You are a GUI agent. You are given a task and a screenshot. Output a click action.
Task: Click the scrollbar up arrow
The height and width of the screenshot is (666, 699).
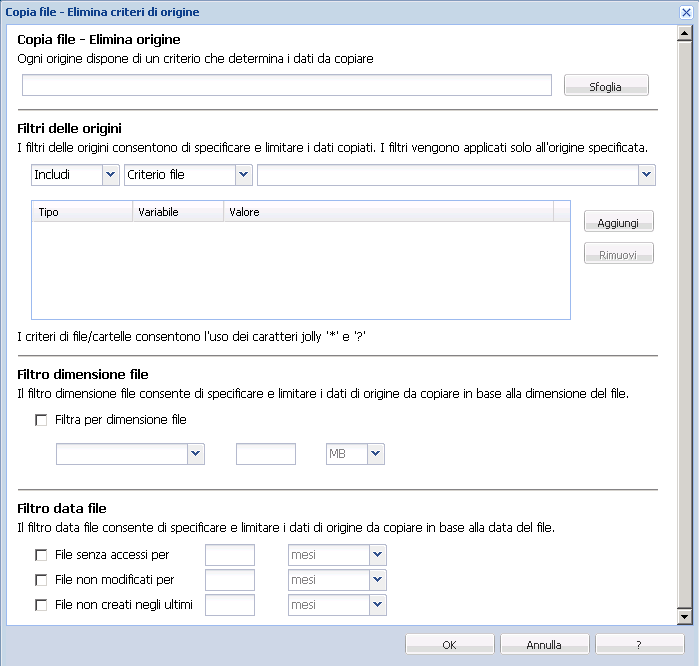[x=684, y=33]
